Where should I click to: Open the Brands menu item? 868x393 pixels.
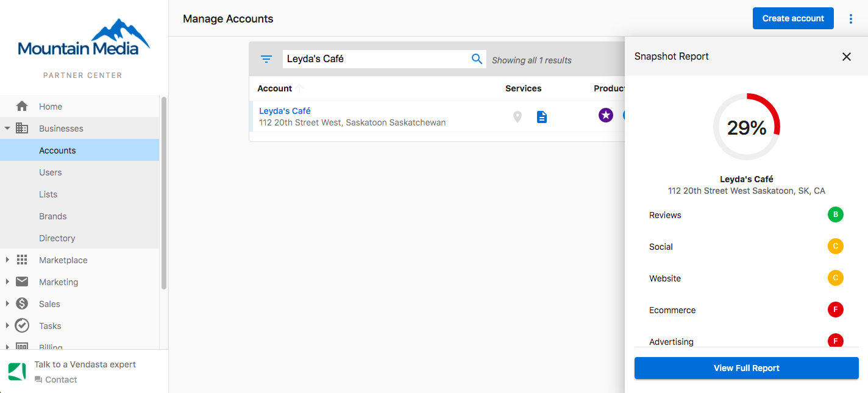click(79, 216)
